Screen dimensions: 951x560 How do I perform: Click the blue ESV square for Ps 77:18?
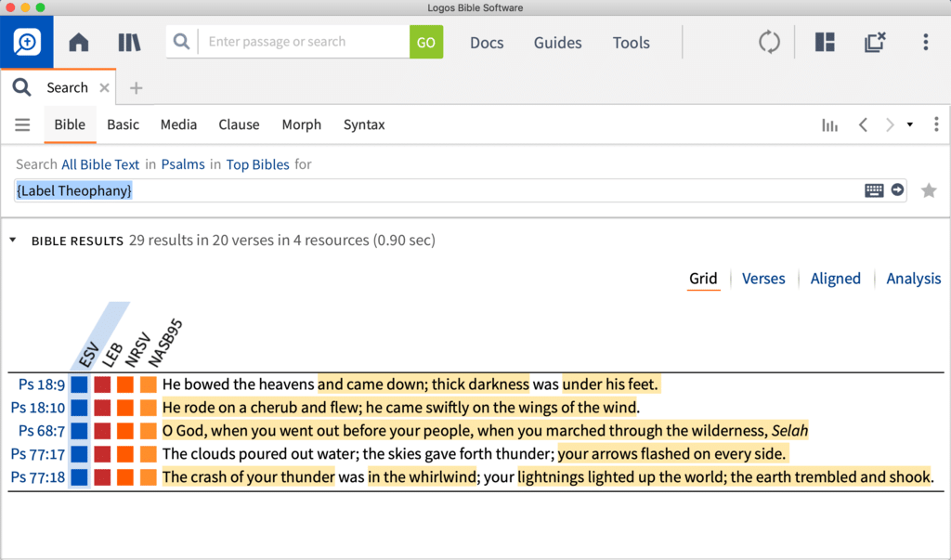(80, 476)
